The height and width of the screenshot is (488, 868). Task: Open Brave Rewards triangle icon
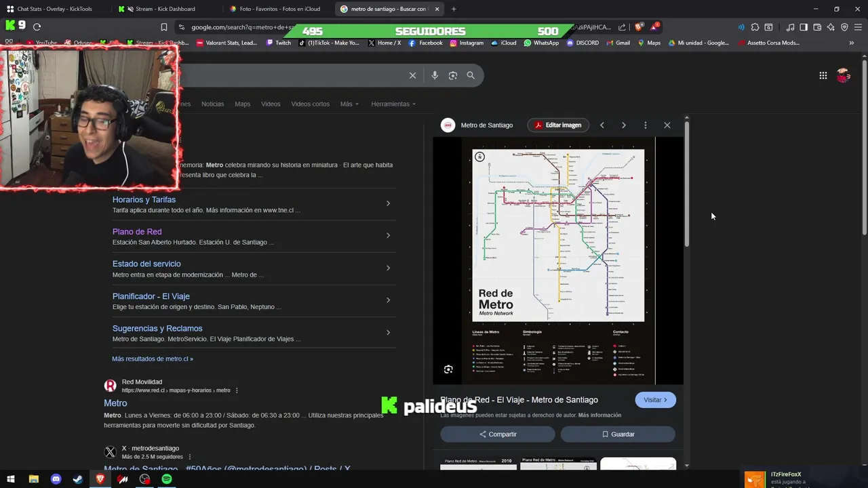click(654, 27)
